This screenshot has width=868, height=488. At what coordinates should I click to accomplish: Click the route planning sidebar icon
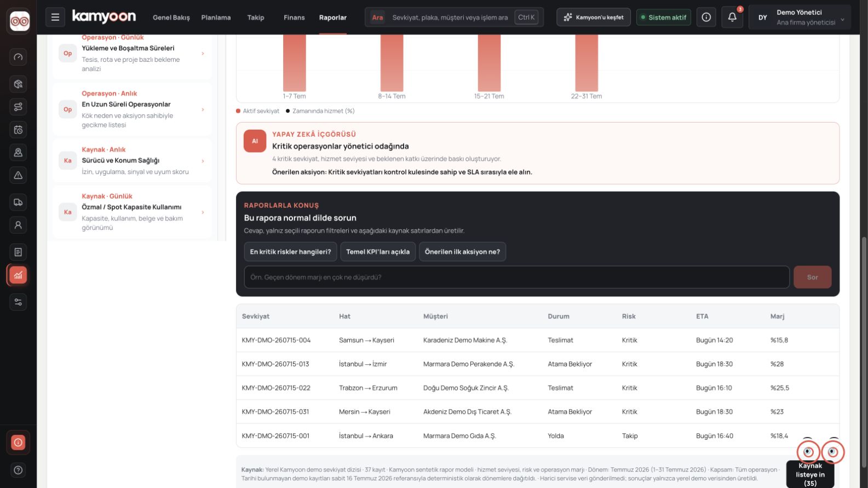(x=18, y=107)
